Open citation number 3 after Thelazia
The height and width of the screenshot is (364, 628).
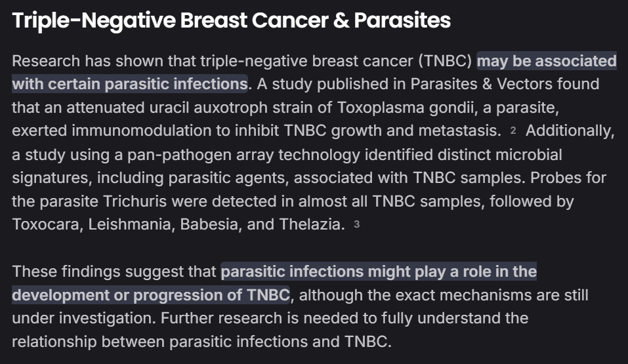pyautogui.click(x=356, y=225)
